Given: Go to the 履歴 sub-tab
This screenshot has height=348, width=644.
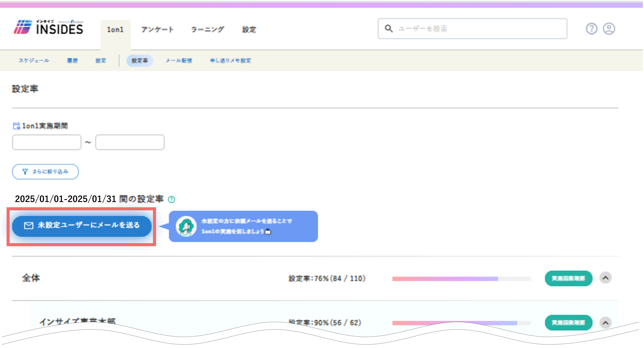Looking at the screenshot, I should coord(72,61).
